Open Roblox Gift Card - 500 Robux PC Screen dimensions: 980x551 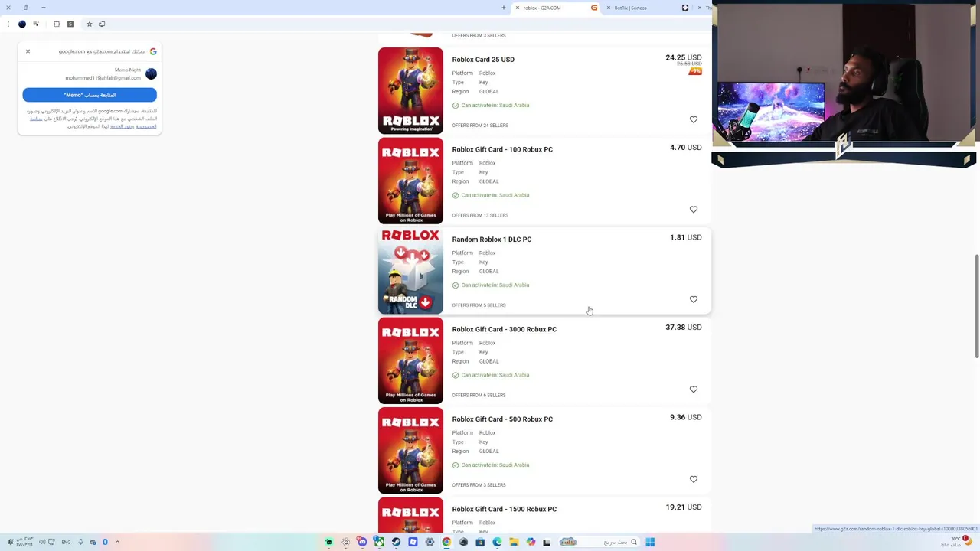point(502,419)
